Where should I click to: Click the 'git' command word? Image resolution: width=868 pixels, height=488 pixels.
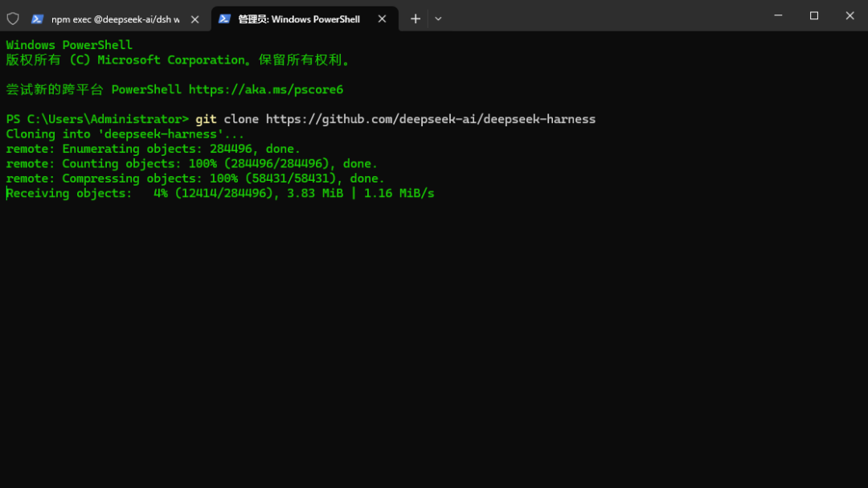click(x=206, y=119)
